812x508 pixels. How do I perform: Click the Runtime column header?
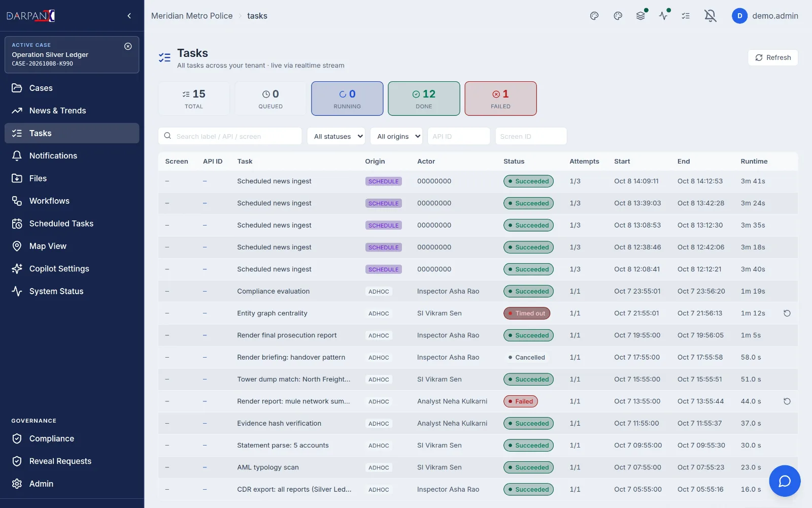(x=754, y=161)
